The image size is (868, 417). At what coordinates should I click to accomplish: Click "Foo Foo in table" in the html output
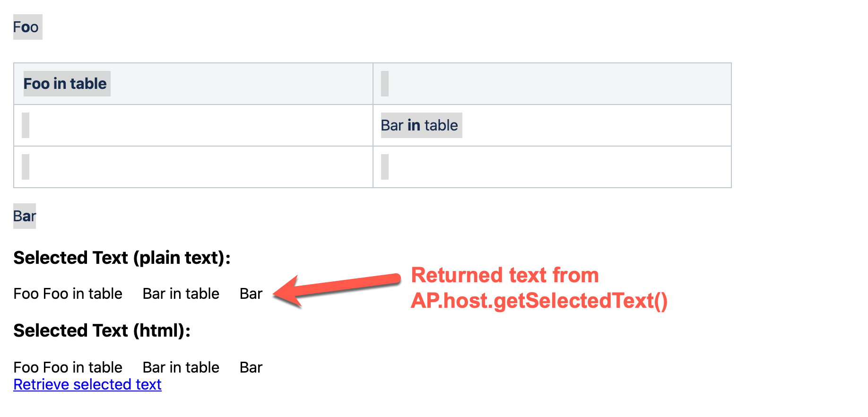tap(68, 367)
